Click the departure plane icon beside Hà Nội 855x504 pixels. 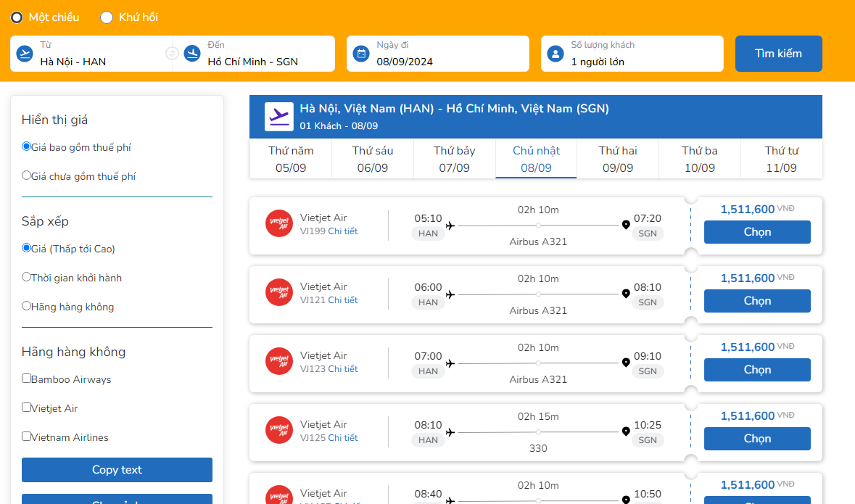coord(25,54)
